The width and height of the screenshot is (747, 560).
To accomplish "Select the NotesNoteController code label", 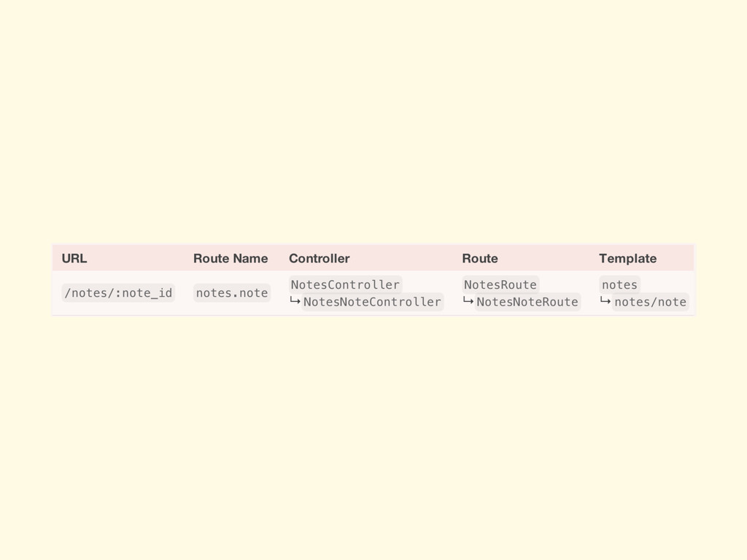I will [372, 302].
